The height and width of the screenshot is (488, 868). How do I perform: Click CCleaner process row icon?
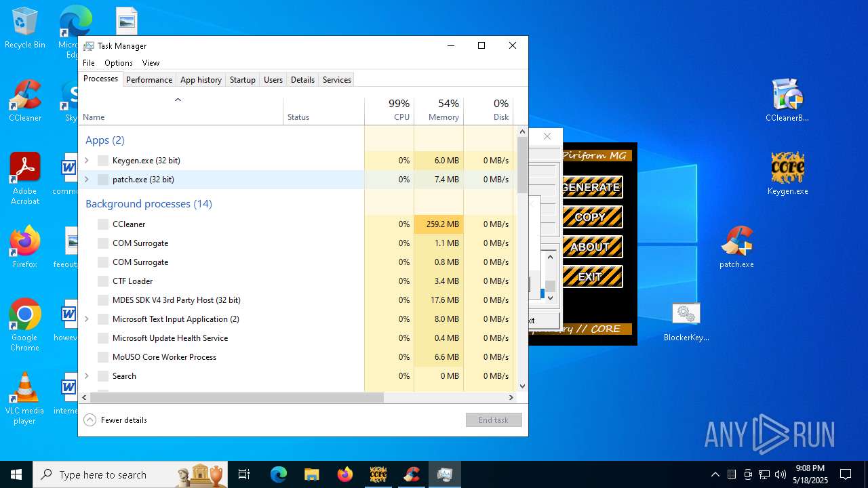point(103,224)
